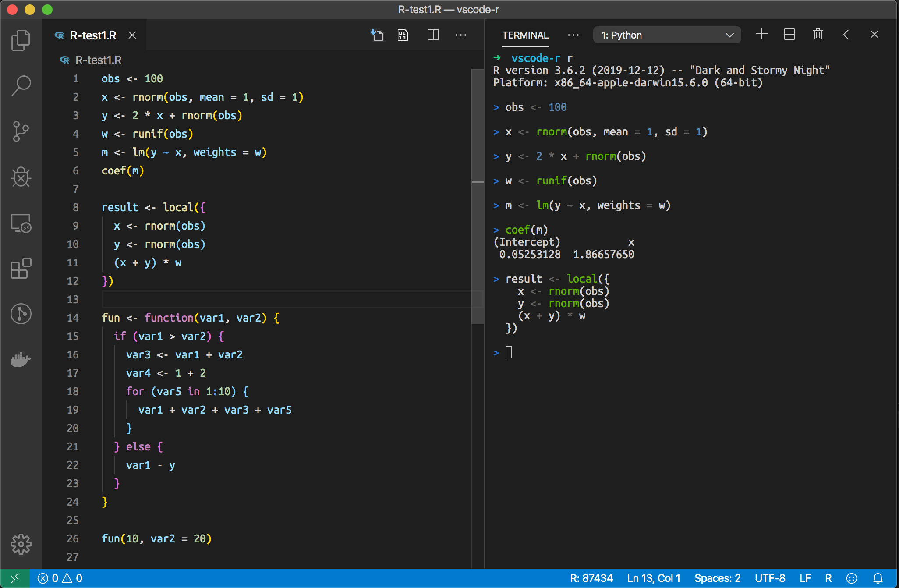899x588 pixels.
Task: Open the Explorer view in activity bar
Action: tap(21, 40)
